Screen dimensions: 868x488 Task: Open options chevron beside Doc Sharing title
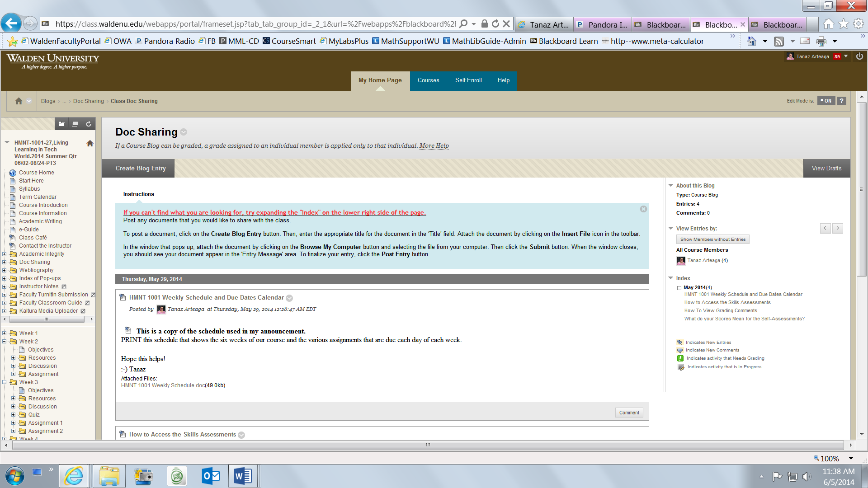(184, 132)
